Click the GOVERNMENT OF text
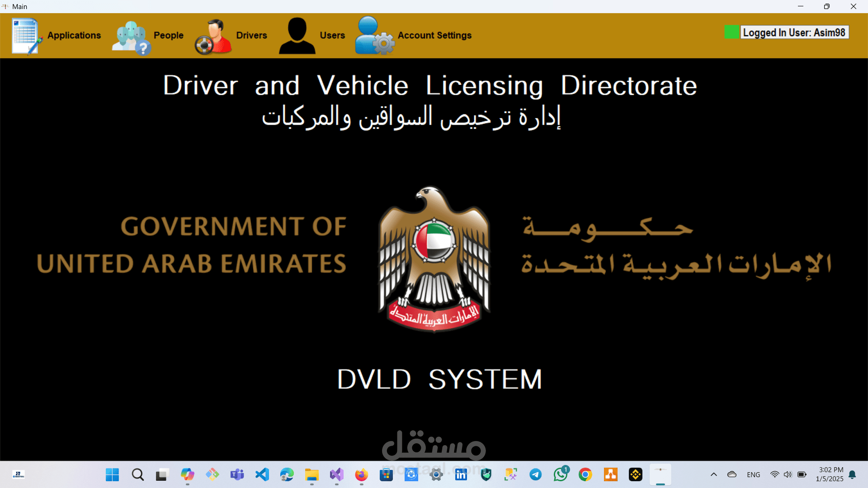Viewport: 868px width, 488px height. pos(233,226)
